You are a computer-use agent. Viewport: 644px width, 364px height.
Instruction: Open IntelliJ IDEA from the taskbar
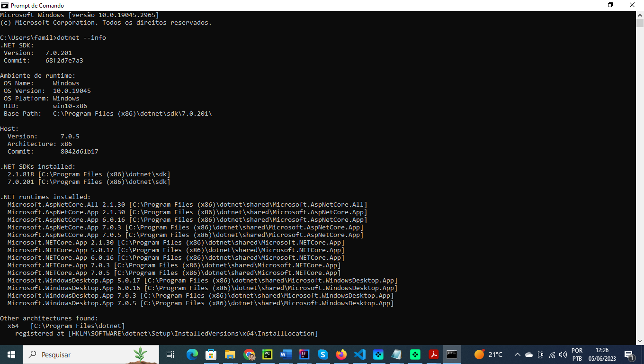coord(304,354)
